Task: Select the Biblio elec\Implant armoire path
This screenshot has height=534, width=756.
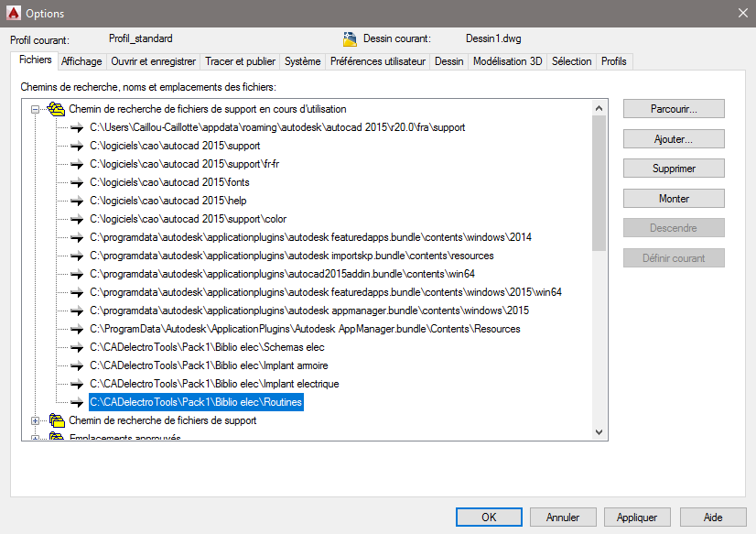Action: pos(209,365)
